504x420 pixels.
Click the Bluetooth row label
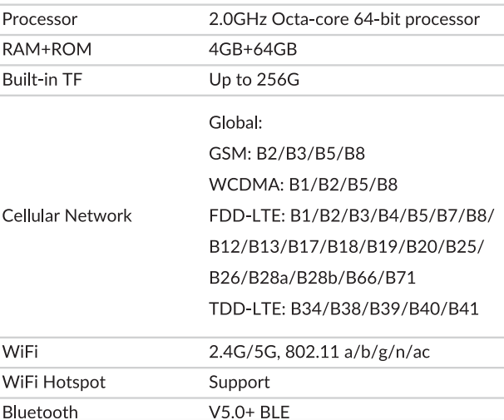(x=36, y=412)
